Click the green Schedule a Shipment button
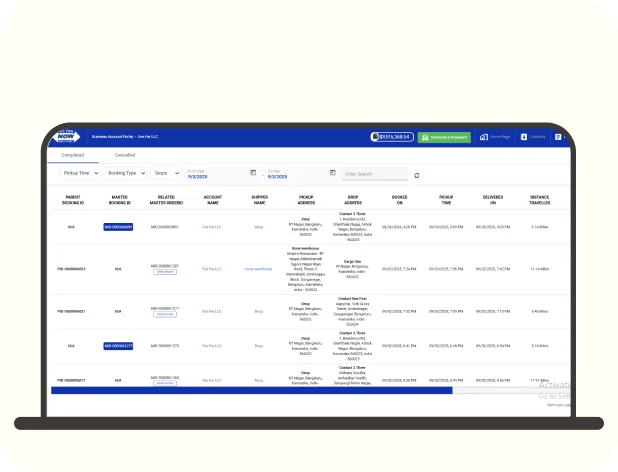618x472 pixels. (x=443, y=137)
